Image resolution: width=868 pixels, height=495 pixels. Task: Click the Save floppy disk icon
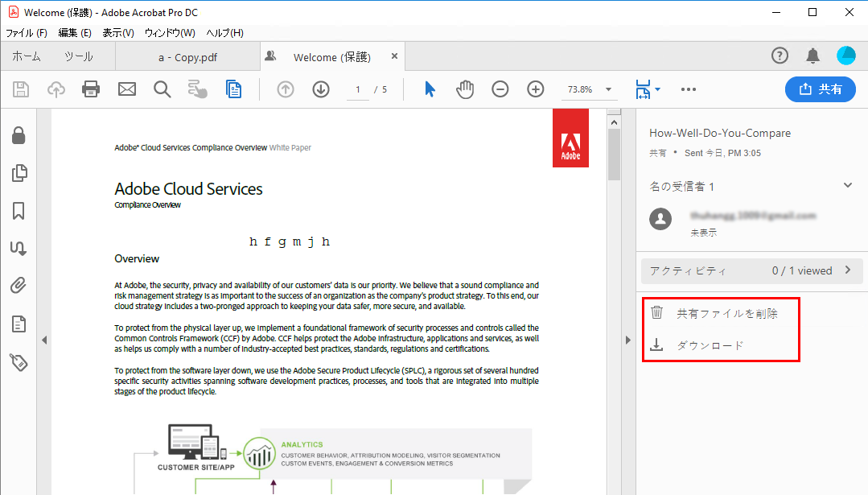21,89
